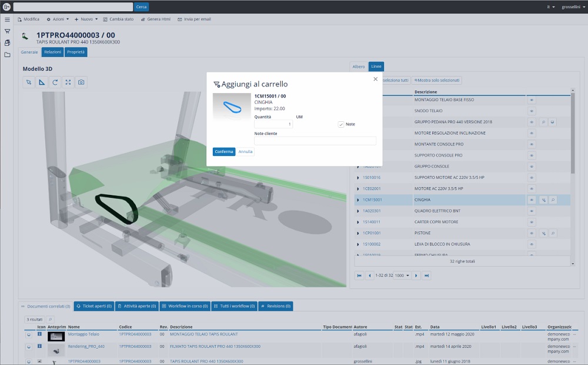Viewport: 588px width, 365px height.
Task: Click magnifier on GRUPPO PEDANA PRO 440 row
Action: (x=543, y=122)
